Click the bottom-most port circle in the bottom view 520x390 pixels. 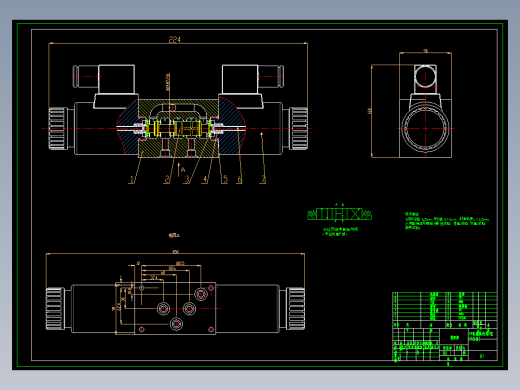point(176,324)
